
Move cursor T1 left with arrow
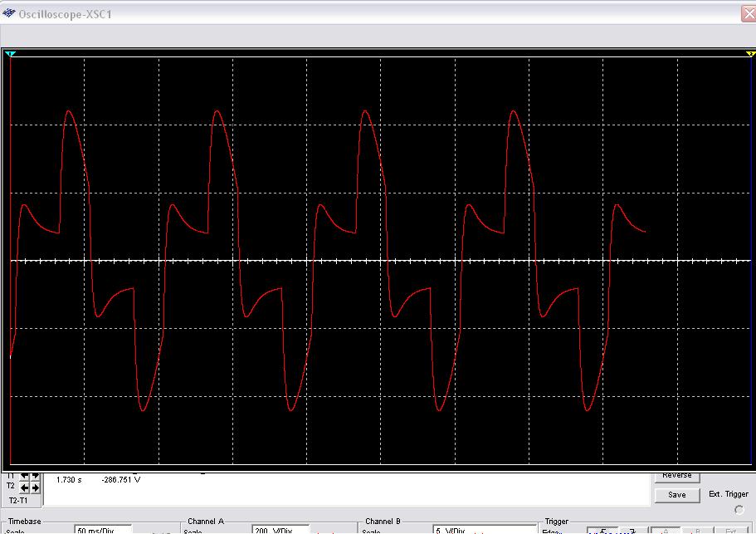[x=24, y=476]
